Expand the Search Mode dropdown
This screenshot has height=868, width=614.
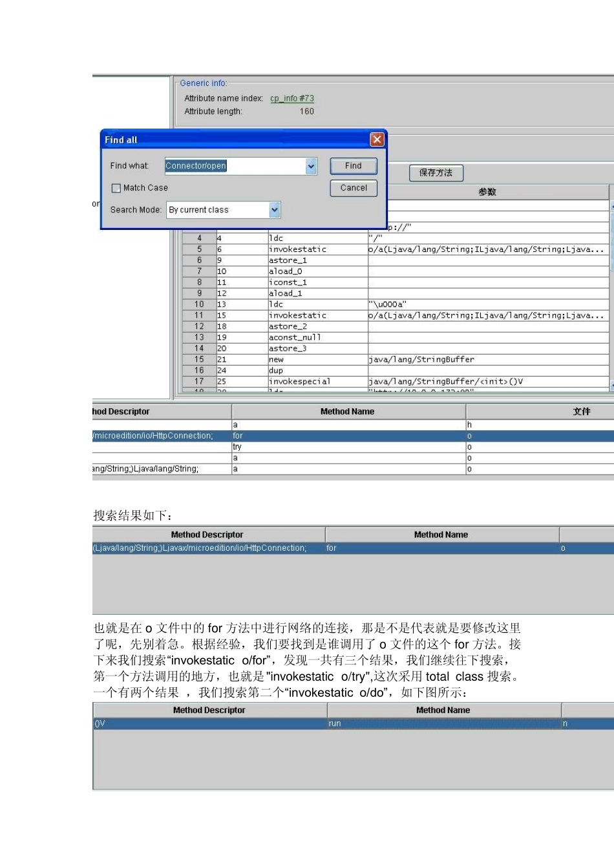point(274,210)
